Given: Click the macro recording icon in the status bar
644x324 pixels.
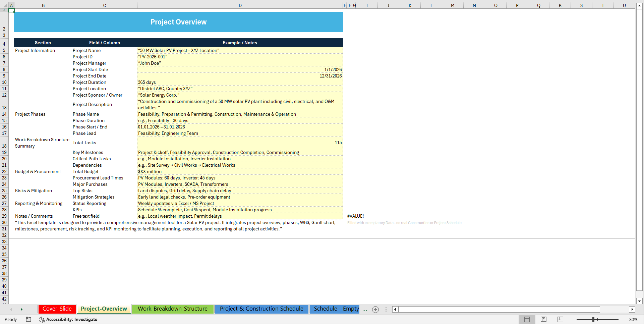Looking at the screenshot, I should pos(28,319).
